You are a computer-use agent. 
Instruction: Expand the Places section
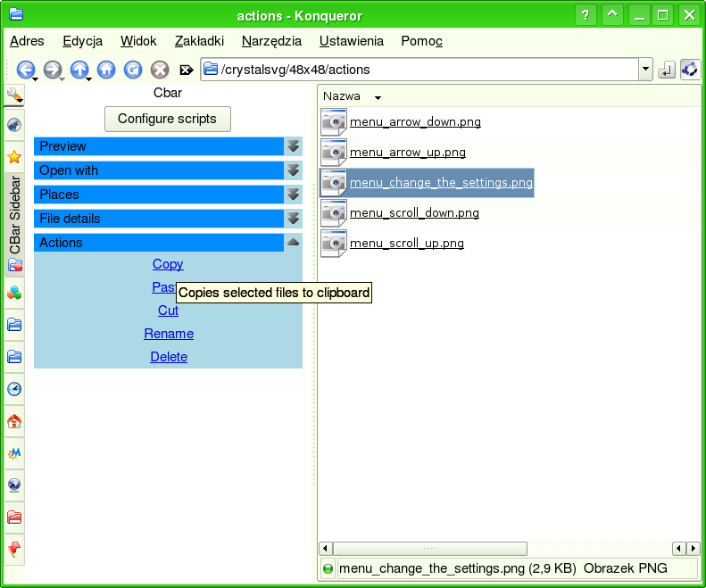(293, 195)
